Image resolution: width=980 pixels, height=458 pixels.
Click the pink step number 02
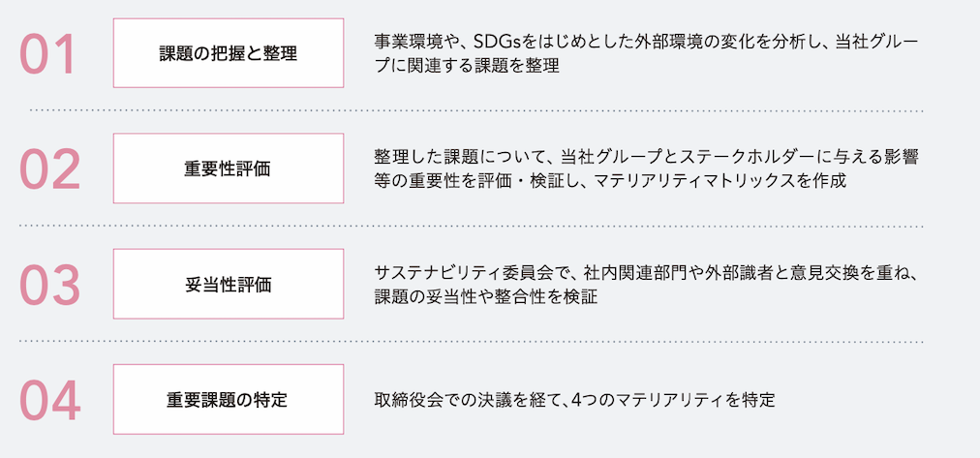50,169
